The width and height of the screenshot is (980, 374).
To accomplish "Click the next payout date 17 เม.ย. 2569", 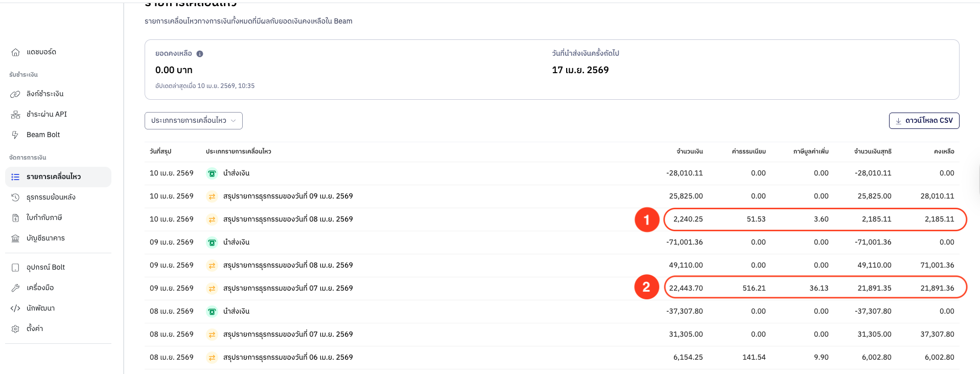I will [x=580, y=70].
